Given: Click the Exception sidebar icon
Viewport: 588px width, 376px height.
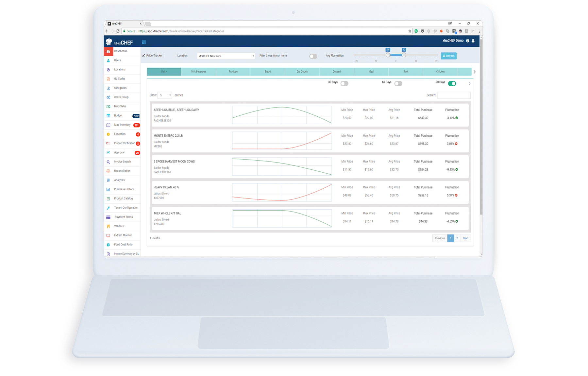Looking at the screenshot, I should click(x=109, y=134).
